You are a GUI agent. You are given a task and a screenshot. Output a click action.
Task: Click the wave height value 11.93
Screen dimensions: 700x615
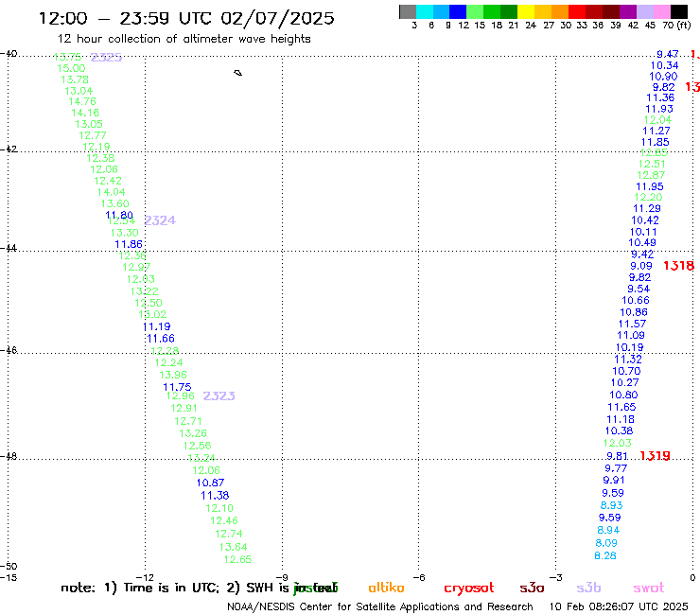659,109
